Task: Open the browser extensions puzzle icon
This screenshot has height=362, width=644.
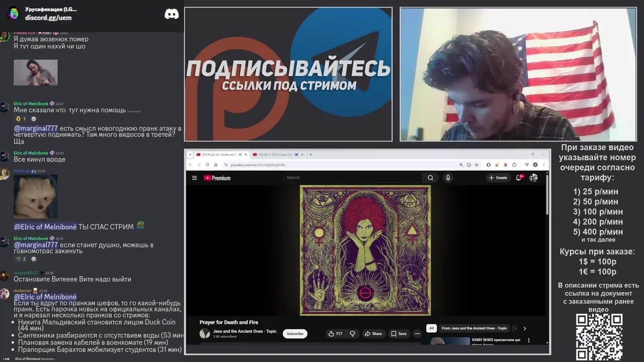Action: point(514,164)
